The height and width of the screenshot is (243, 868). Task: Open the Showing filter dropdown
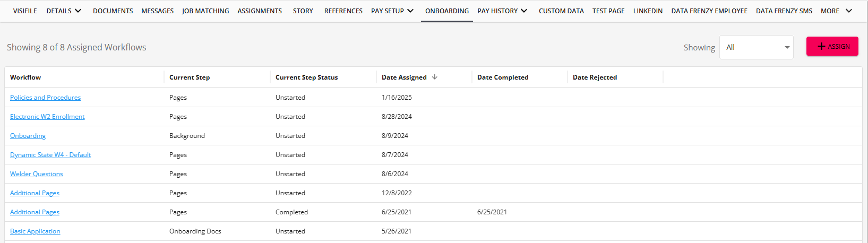[x=756, y=47]
